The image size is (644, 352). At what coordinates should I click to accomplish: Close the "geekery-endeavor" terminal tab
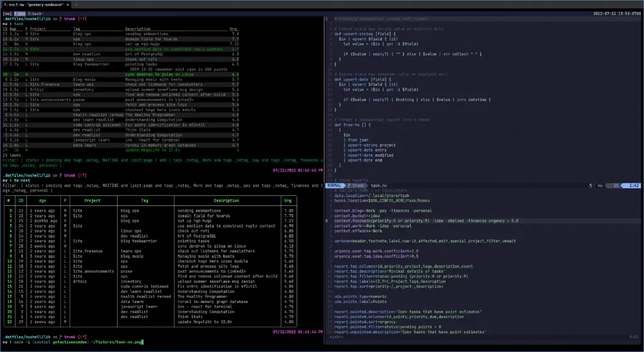point(68,4)
